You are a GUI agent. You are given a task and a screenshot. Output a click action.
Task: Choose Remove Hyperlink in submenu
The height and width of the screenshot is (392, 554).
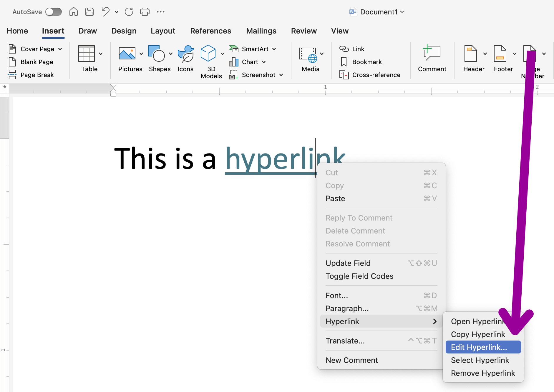483,373
